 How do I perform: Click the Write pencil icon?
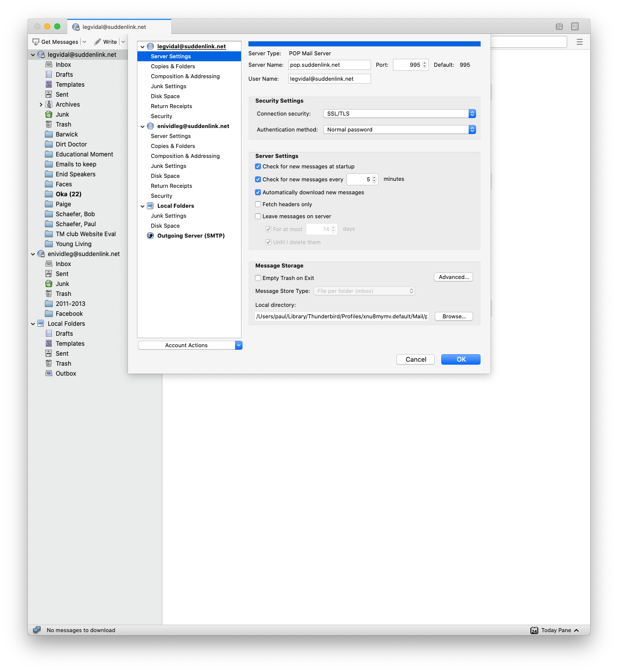tap(98, 42)
